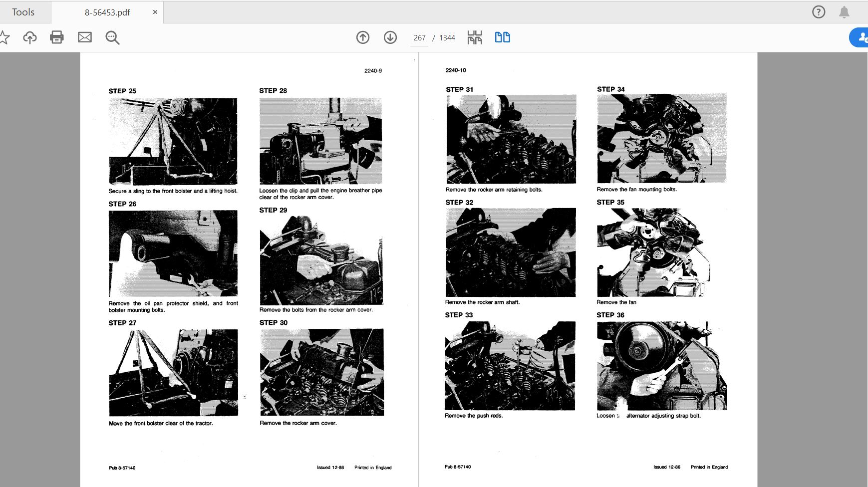The width and height of the screenshot is (868, 487).
Task: Click the STEP 26 oil pan photo
Action: (x=173, y=253)
